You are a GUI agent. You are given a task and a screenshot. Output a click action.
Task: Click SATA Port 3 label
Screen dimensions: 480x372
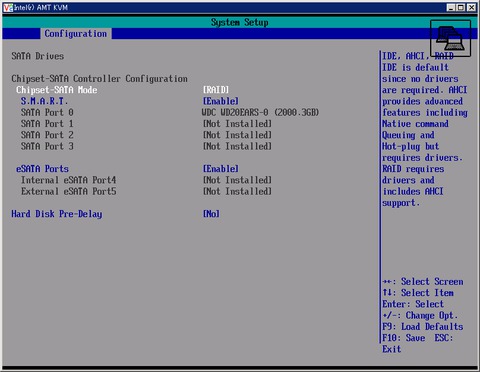click(47, 146)
